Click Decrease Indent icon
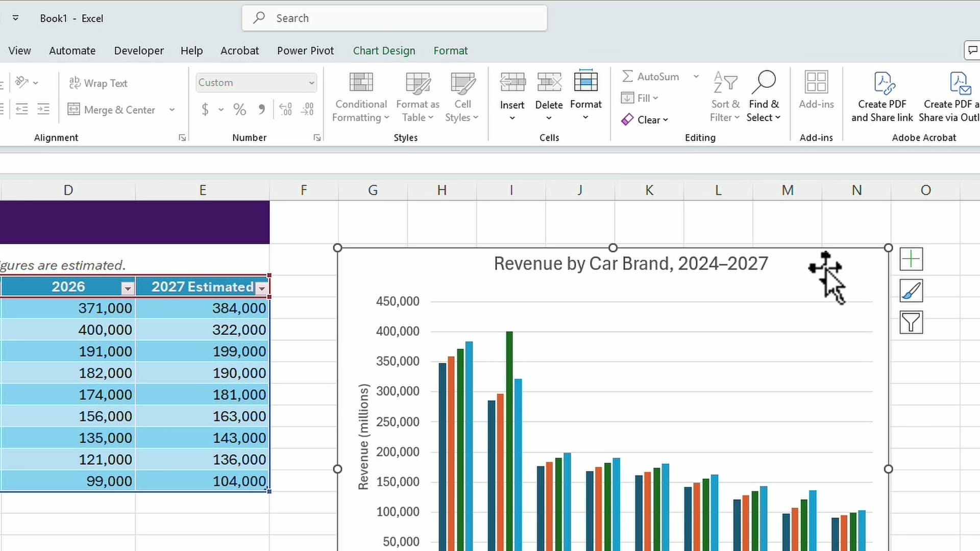980x551 pixels. coord(21,109)
